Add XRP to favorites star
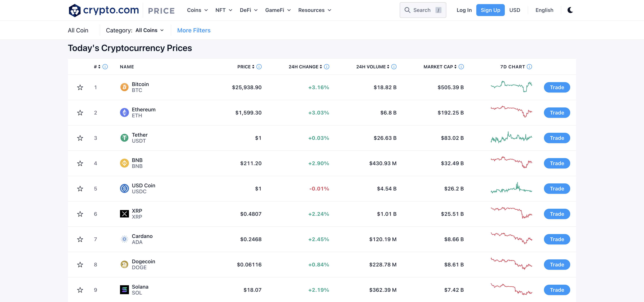This screenshot has width=644, height=302. [80, 214]
